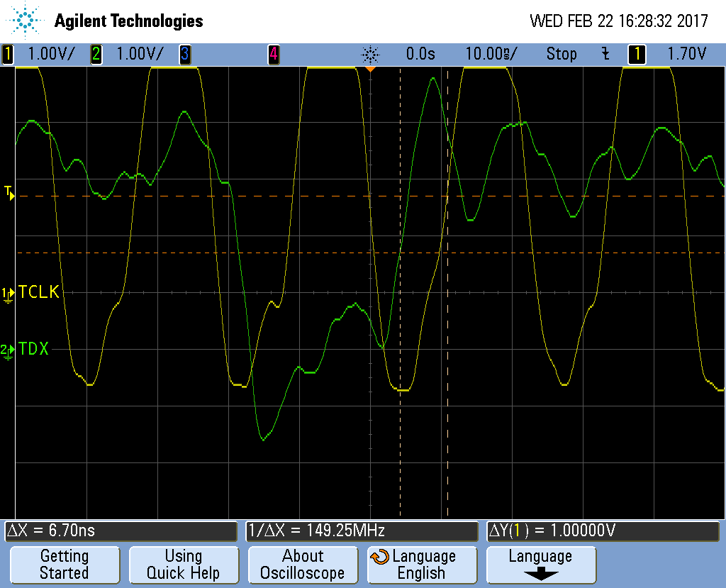Click the trigger level T marker
The height and width of the screenshot is (588, 726).
point(9,192)
